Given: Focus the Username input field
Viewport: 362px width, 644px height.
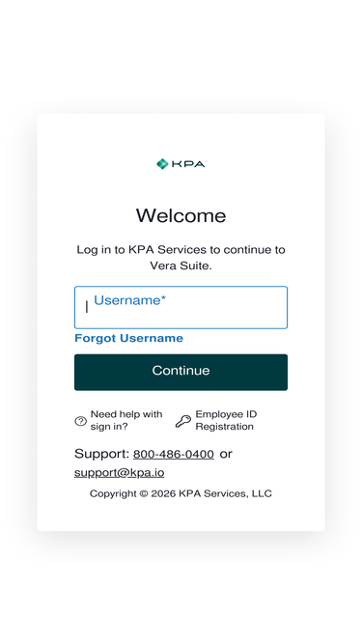Looking at the screenshot, I should 181,308.
